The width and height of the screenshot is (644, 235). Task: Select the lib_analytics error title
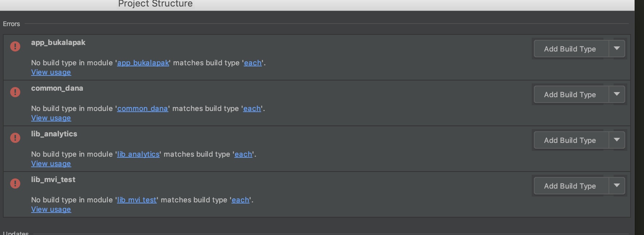coord(54,134)
